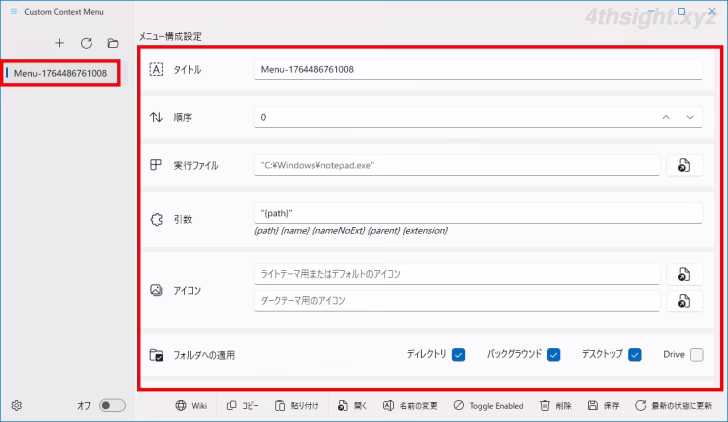Viewport: 728px width, 422px height.
Task: Toggle the オフ switch on
Action: (112, 405)
